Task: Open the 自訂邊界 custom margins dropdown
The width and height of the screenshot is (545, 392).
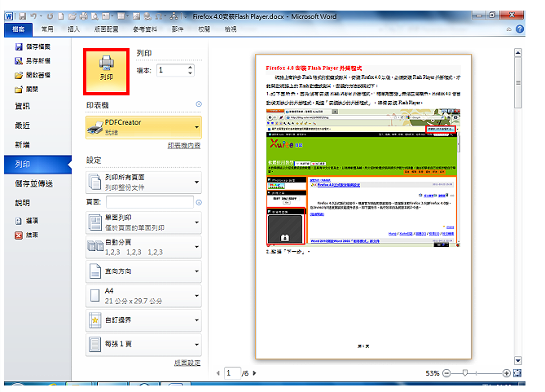Action: tap(143, 320)
